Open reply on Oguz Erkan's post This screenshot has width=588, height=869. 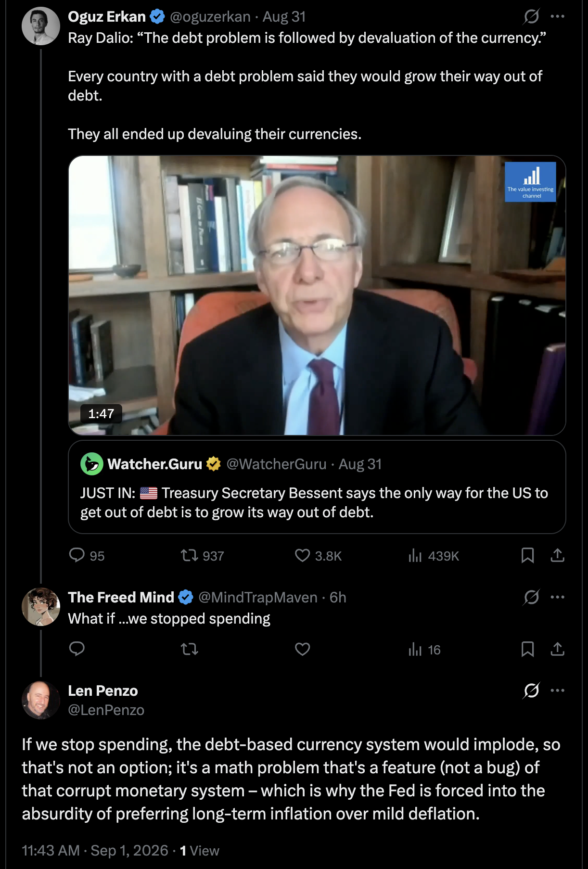click(x=86, y=555)
